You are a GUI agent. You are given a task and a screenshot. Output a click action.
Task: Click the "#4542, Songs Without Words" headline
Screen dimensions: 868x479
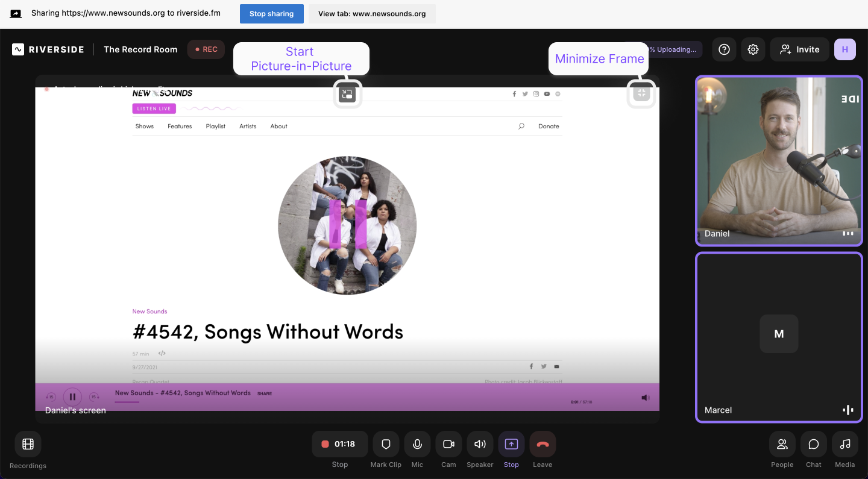(268, 331)
